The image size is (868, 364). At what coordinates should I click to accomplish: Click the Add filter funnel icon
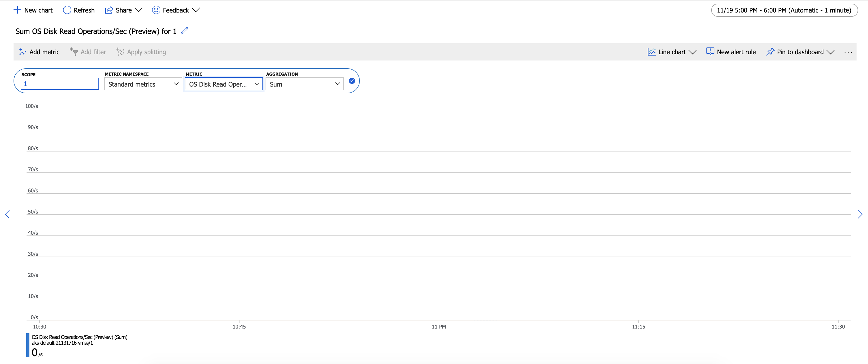74,52
